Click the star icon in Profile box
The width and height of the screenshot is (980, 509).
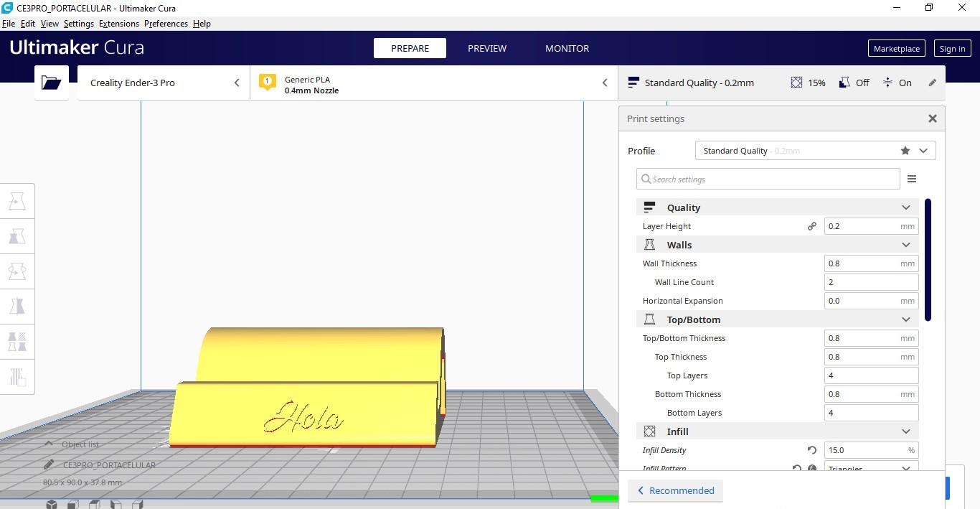[905, 151]
